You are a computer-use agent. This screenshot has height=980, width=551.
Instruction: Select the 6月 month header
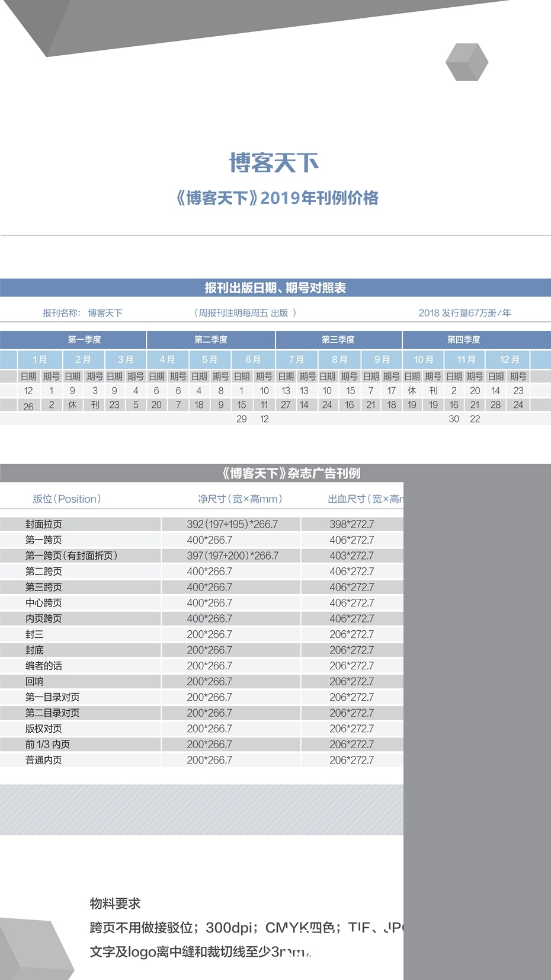[x=253, y=359]
